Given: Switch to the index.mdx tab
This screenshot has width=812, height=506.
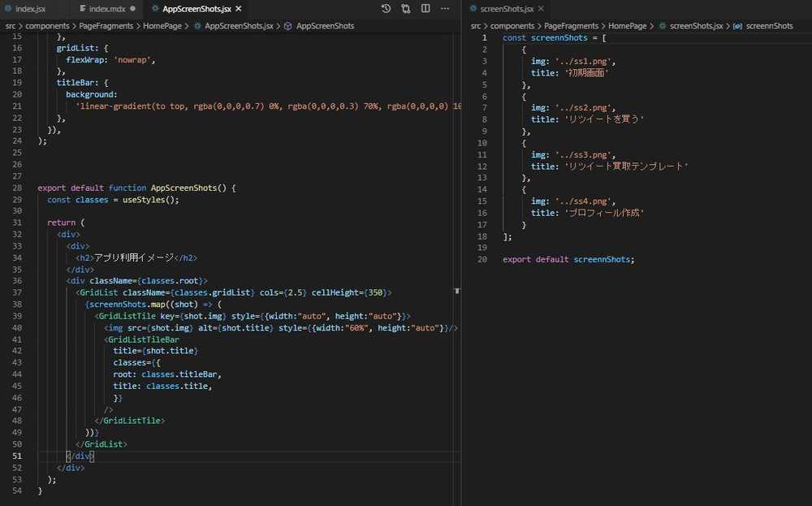Looking at the screenshot, I should pos(107,9).
